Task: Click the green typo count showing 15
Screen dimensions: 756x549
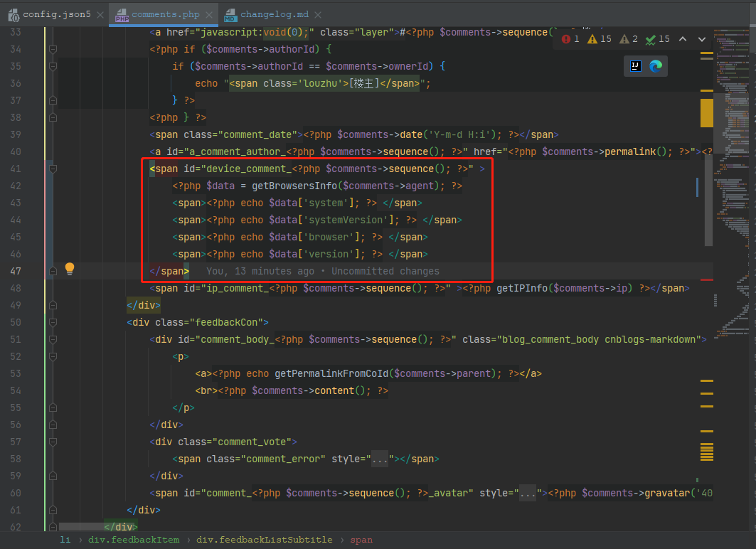Action: pos(658,39)
